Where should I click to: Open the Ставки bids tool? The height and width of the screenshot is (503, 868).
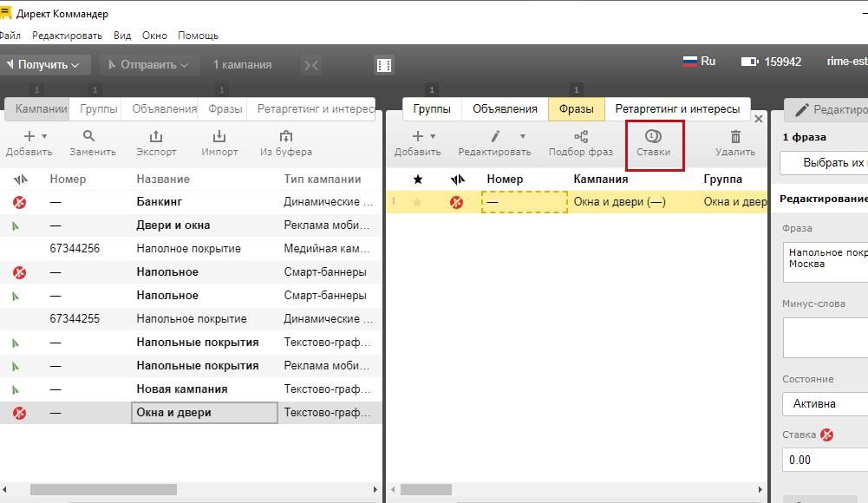coord(654,143)
